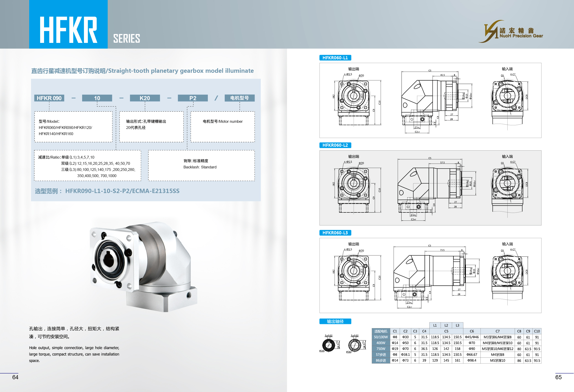Click the ø14 shaft bore diagram

[x=330, y=344]
